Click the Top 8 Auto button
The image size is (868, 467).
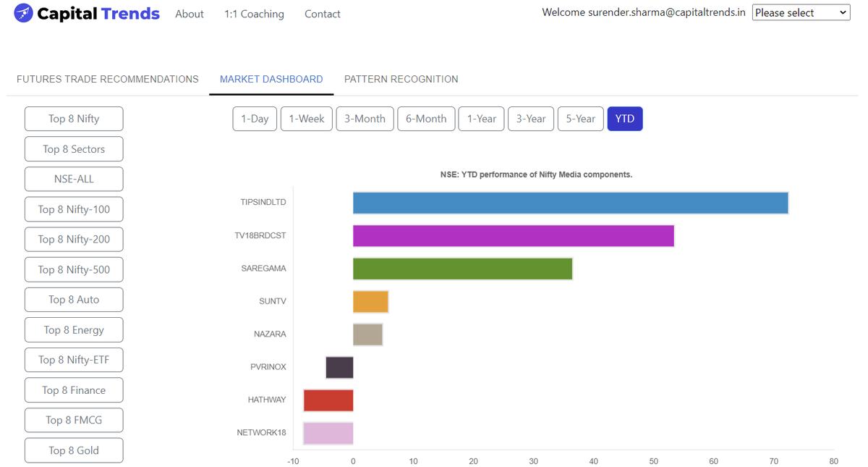[74, 300]
